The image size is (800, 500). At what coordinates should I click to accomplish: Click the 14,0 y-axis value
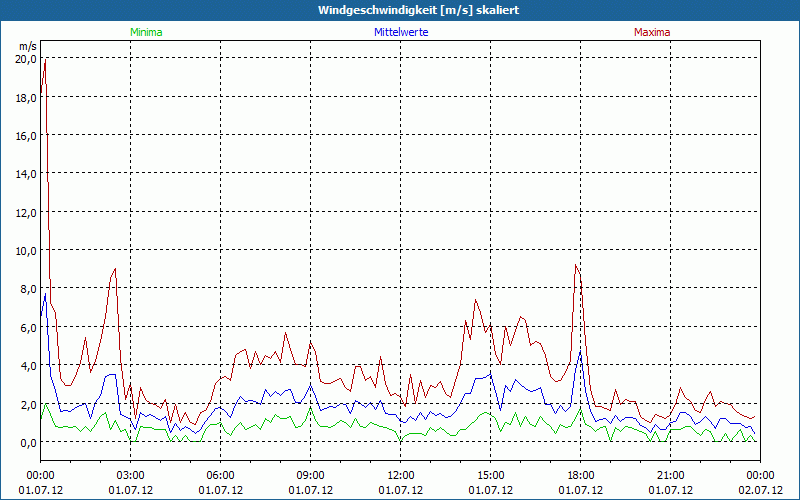pos(26,174)
